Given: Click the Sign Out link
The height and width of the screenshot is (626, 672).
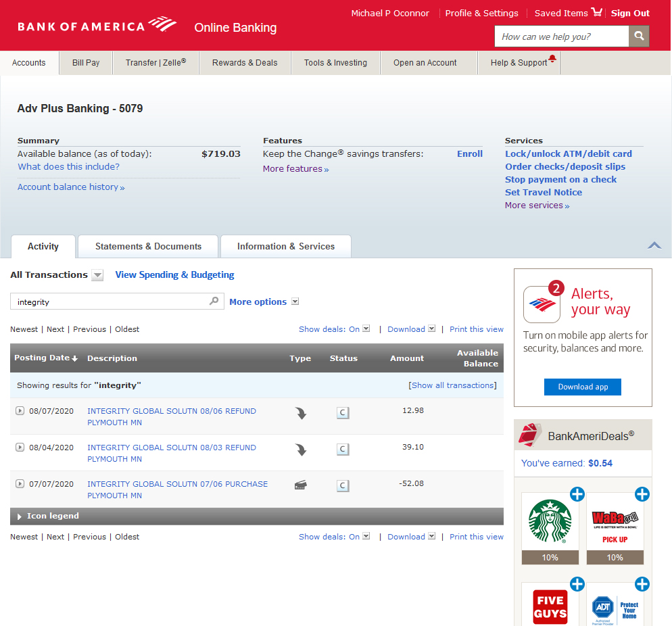Looking at the screenshot, I should (x=630, y=14).
